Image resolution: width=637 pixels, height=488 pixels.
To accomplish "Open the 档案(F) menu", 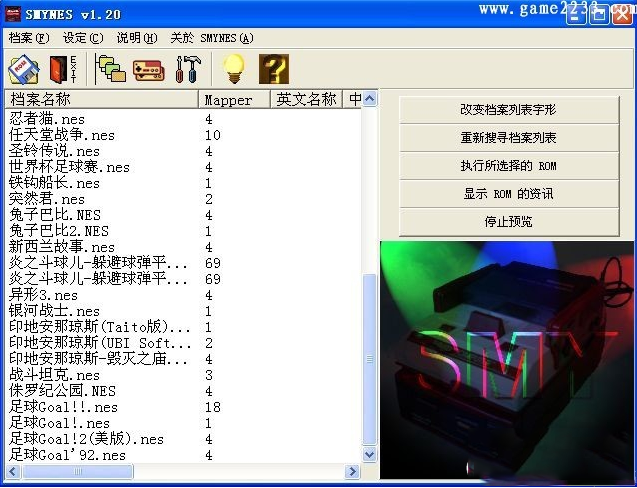I will click(29, 38).
